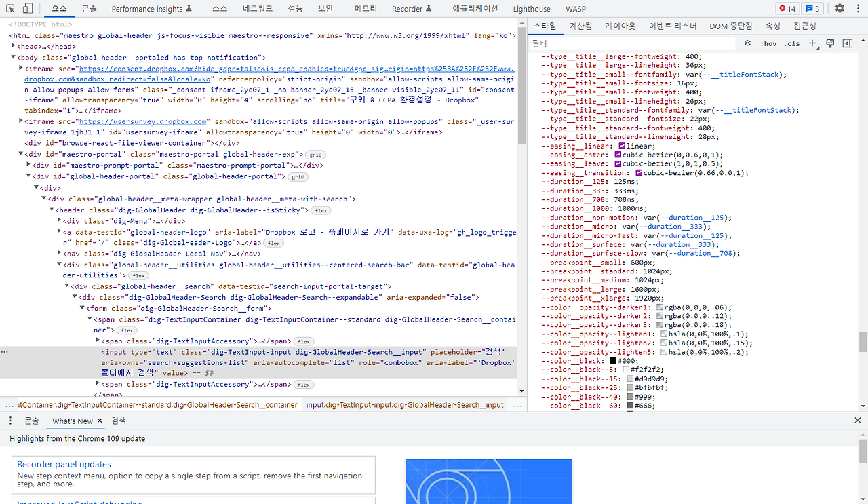Open Recorder panel updates link

click(64, 465)
